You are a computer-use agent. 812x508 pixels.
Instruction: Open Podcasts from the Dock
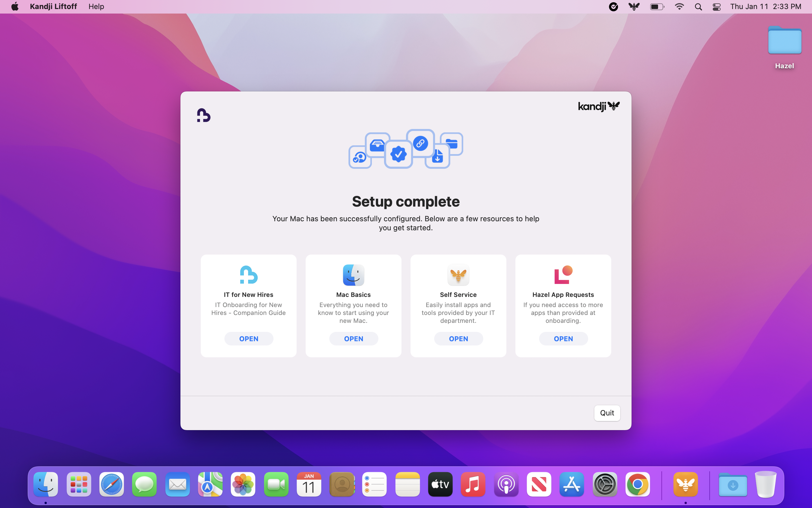click(506, 485)
